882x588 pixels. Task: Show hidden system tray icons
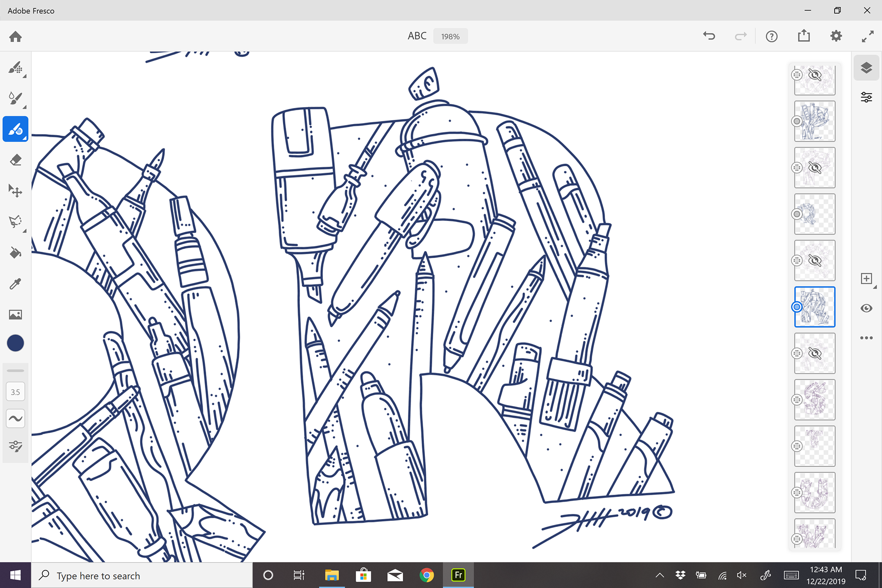[660, 575]
